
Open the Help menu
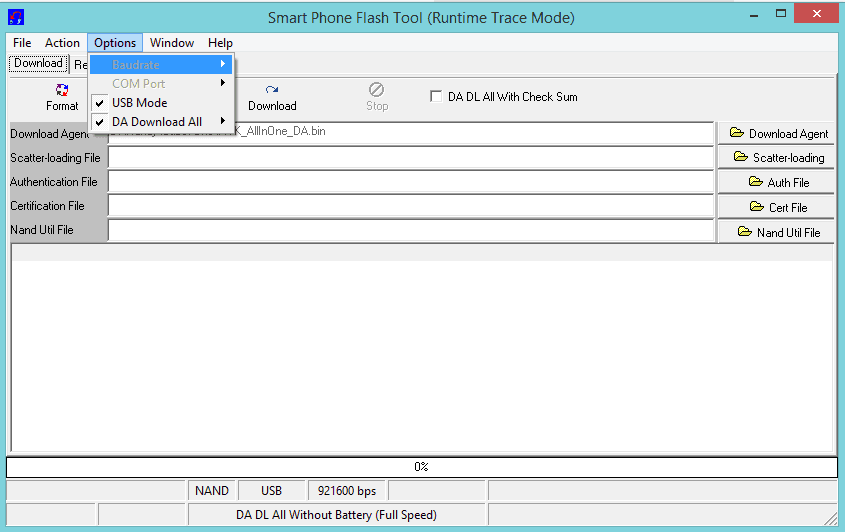220,43
